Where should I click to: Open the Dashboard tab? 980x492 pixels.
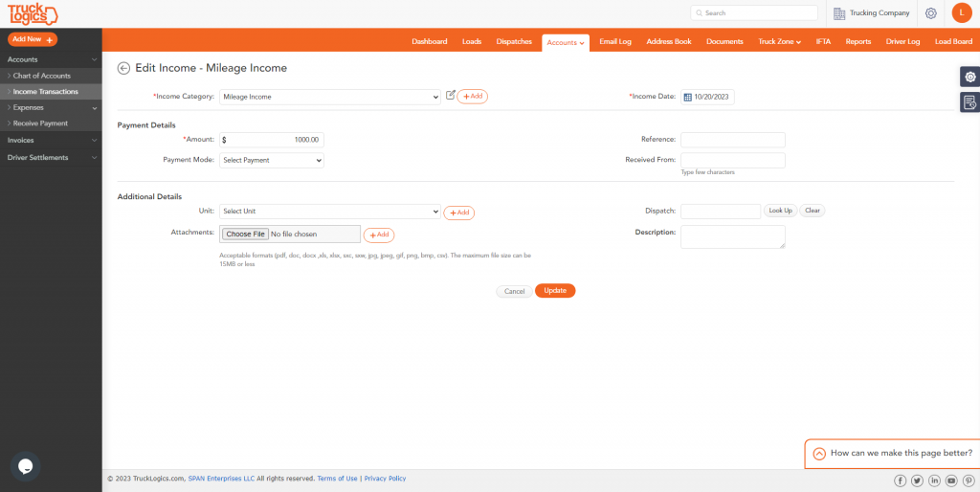click(430, 42)
